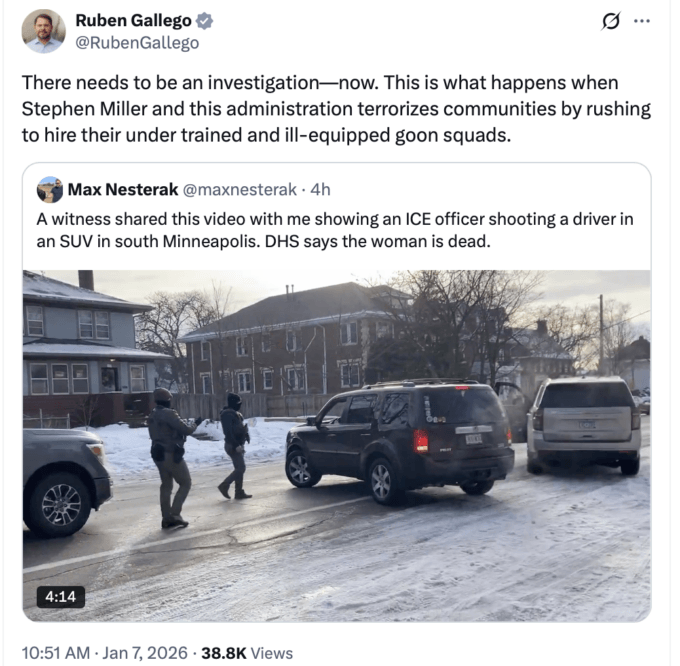Open the Max Nesterak display name

pyautogui.click(x=123, y=189)
